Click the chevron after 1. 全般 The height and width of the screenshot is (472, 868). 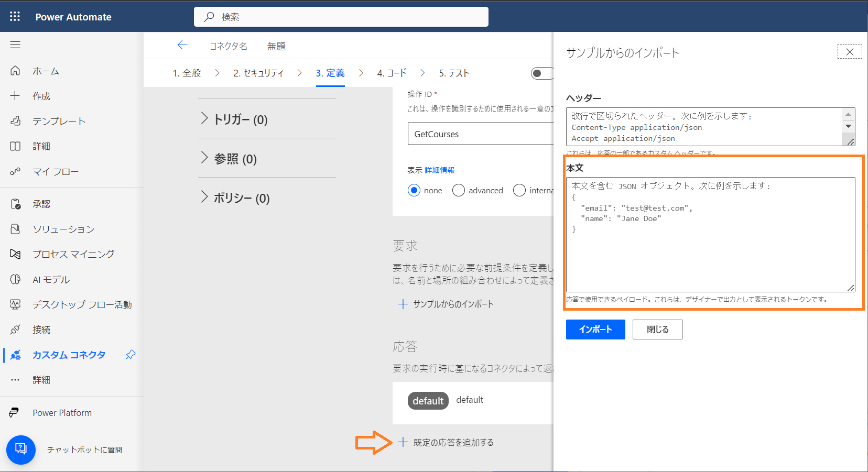point(218,73)
